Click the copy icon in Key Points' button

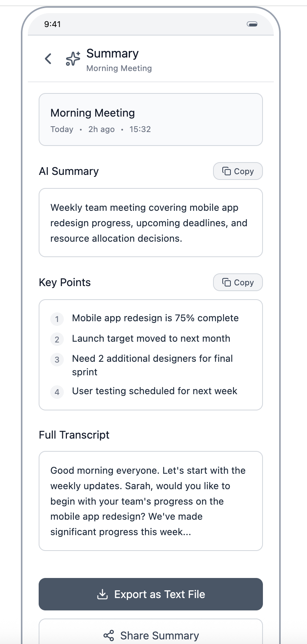[227, 282]
